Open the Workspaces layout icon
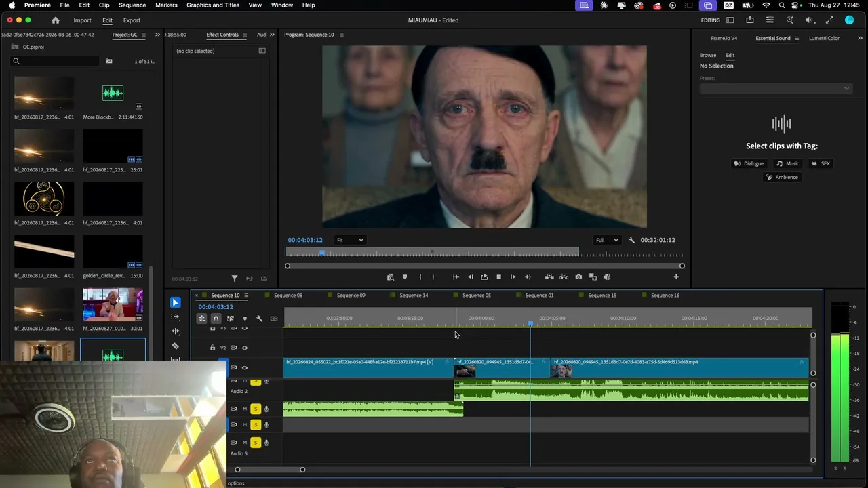Viewport: 868px width, 488px height. tap(730, 20)
